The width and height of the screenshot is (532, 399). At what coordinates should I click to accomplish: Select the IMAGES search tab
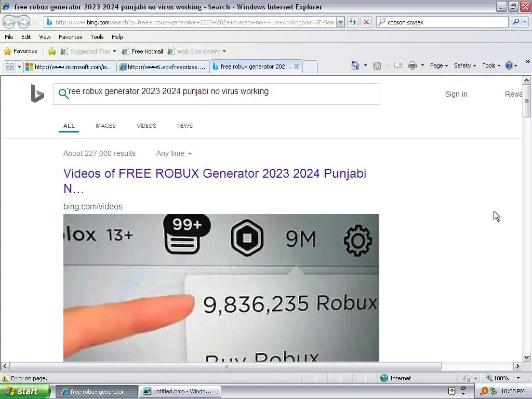105,126
